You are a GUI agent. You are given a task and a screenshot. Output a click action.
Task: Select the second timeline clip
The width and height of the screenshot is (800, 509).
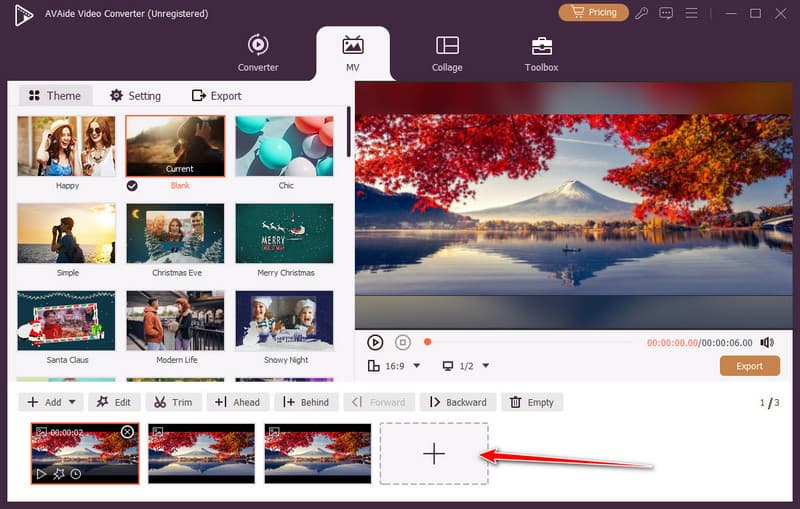tap(202, 453)
